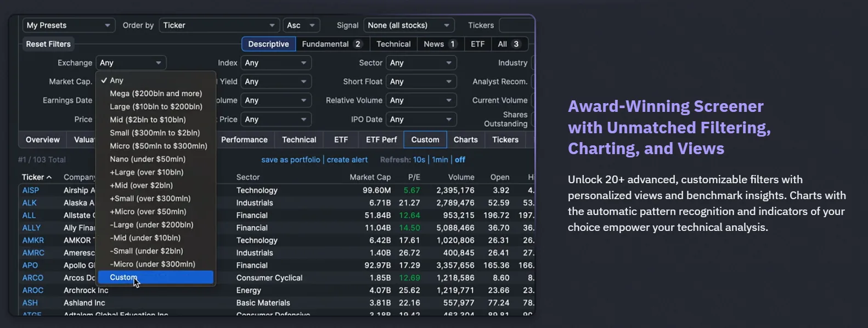The height and width of the screenshot is (328, 868).
Task: Select Mid ($2bln to $10bln) option
Action: 156,120
